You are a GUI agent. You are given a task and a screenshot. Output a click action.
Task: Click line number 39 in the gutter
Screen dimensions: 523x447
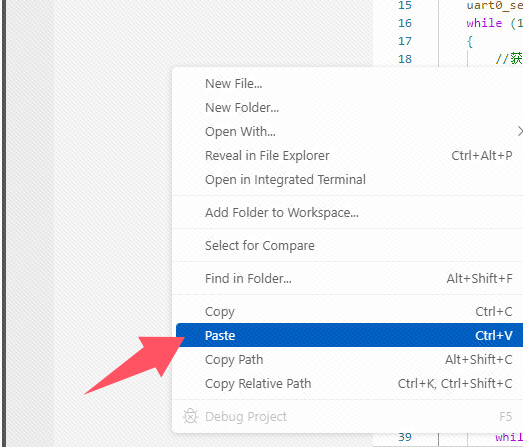tap(405, 437)
